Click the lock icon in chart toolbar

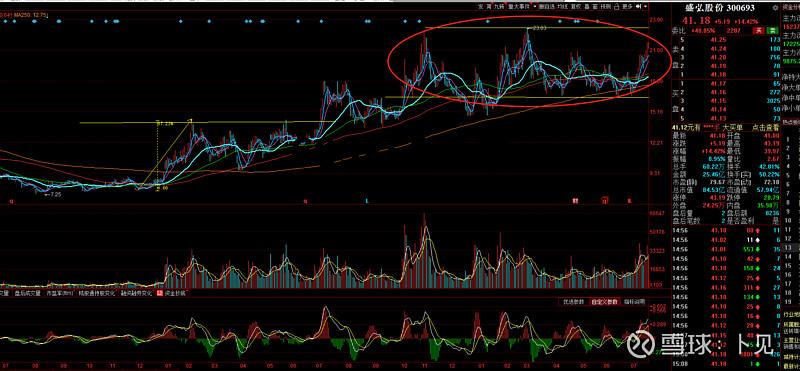tap(617, 7)
